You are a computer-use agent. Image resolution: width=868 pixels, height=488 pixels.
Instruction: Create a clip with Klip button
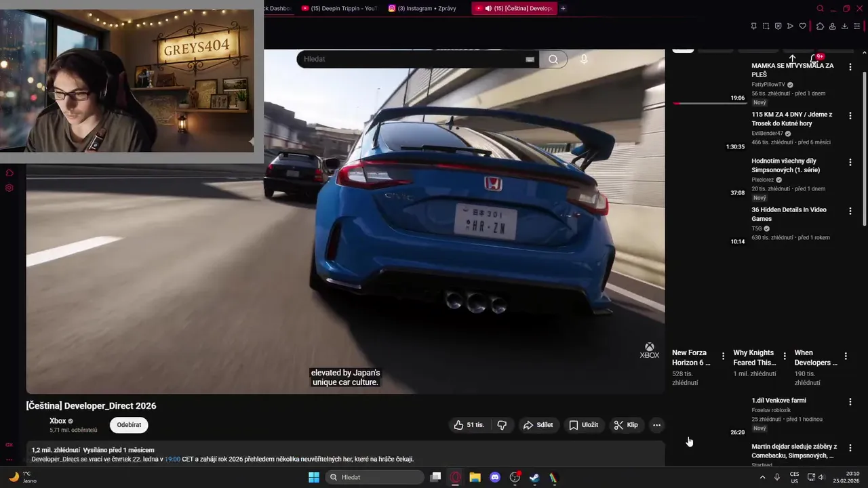[x=626, y=425]
